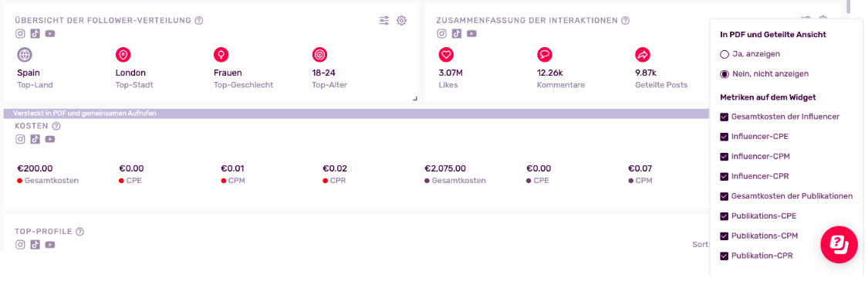
Task: Click the Geteilte Posts share icon
Action: (x=643, y=54)
